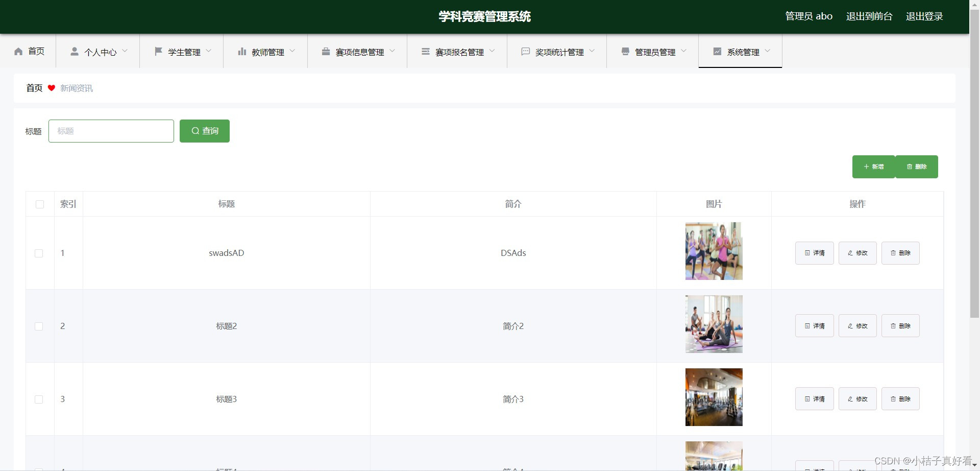Viewport: 980px width, 471px height.
Task: Click the vertical page scrollbar
Action: pos(974,163)
